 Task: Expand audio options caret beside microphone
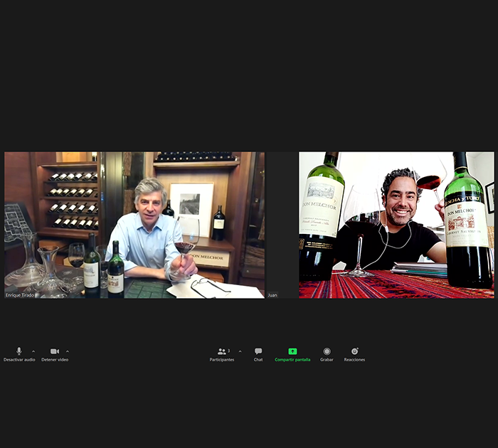point(33,351)
